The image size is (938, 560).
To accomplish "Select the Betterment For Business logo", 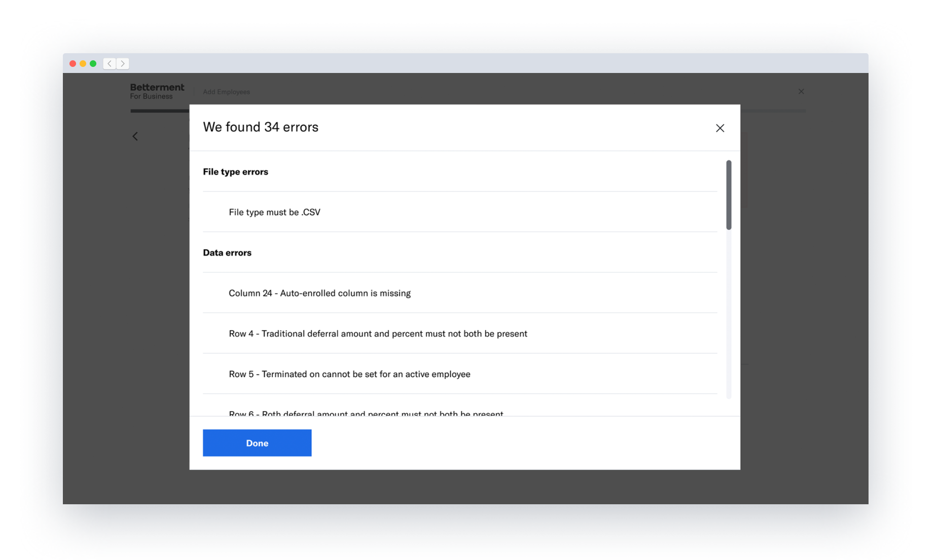I will pos(157,91).
